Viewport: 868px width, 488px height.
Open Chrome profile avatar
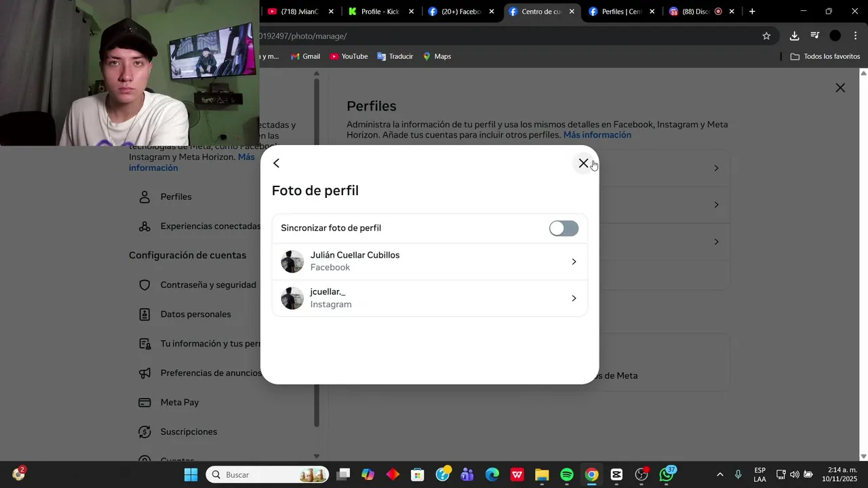pyautogui.click(x=835, y=36)
